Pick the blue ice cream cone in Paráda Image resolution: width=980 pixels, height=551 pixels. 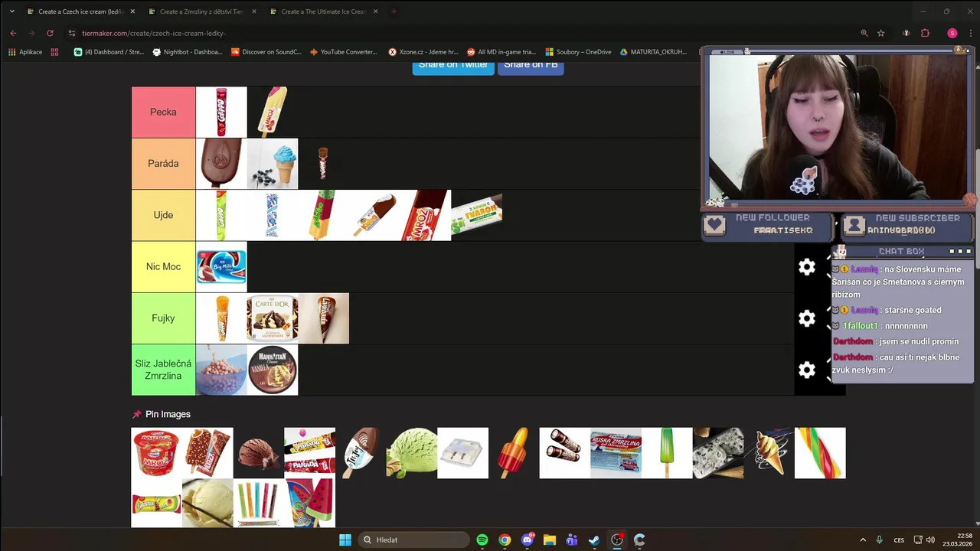click(273, 164)
